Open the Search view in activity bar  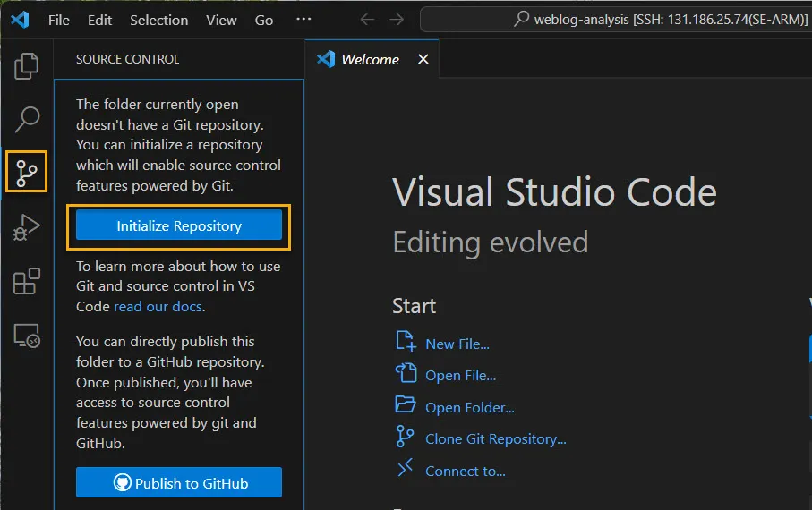point(27,119)
